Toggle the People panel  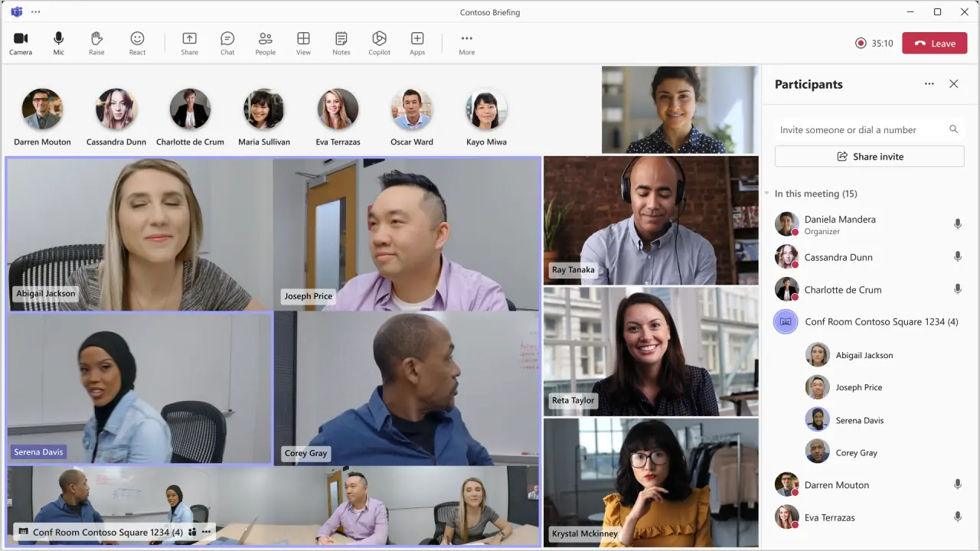[x=265, y=43]
